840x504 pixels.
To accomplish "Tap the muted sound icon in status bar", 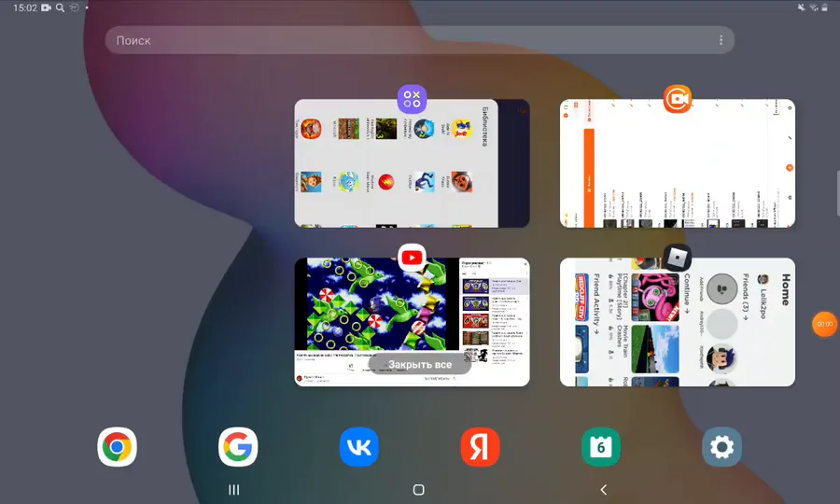I will pyautogui.click(x=802, y=7).
